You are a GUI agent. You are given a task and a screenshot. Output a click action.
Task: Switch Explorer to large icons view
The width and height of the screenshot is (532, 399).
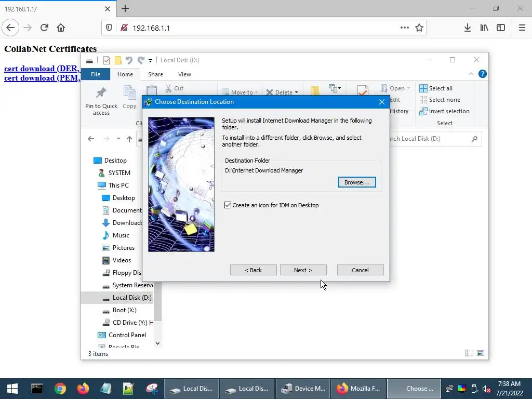(x=481, y=353)
